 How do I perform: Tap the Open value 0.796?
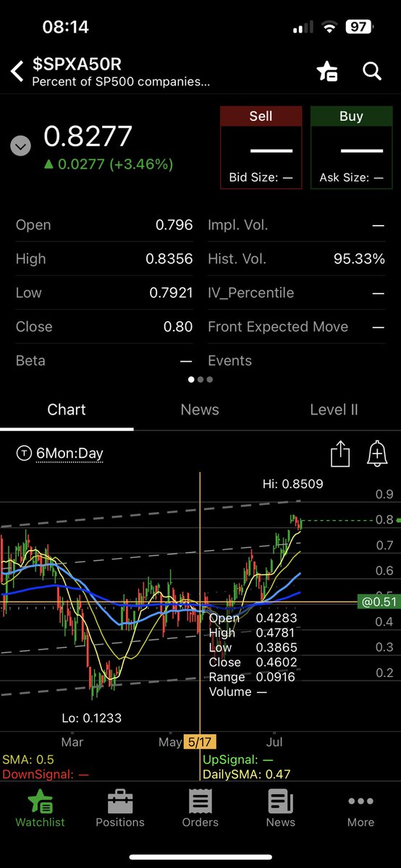click(x=174, y=225)
